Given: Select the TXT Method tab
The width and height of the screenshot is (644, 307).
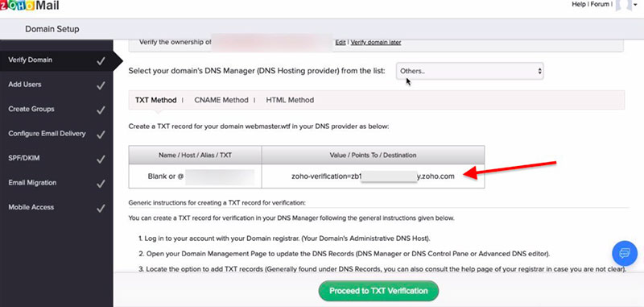Looking at the screenshot, I should coord(155,100).
